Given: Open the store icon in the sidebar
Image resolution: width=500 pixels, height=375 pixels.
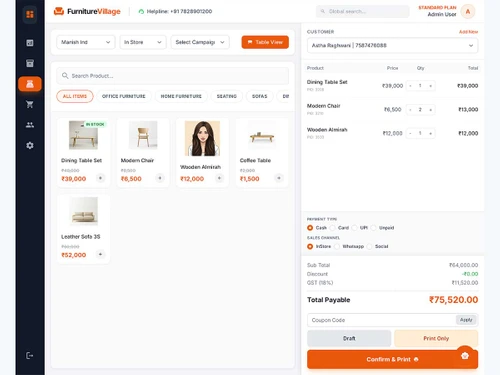Looking at the screenshot, I should tap(30, 63).
